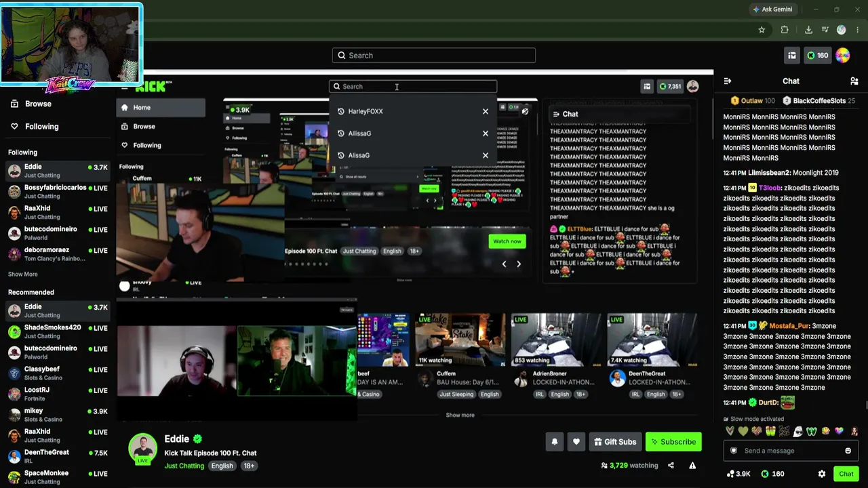
Task: Click the English language tag below Eddie's title
Action: 222,466
